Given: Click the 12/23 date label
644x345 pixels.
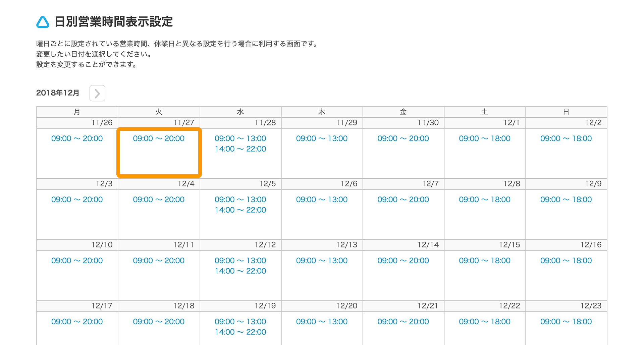Looking at the screenshot, I should [591, 306].
